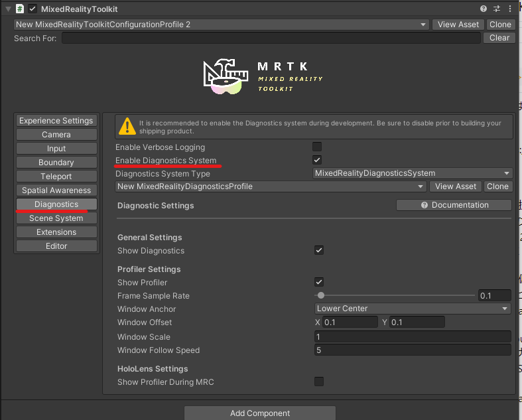Click the Window Scale field
Screen dimensions: 522x420
tap(413, 337)
